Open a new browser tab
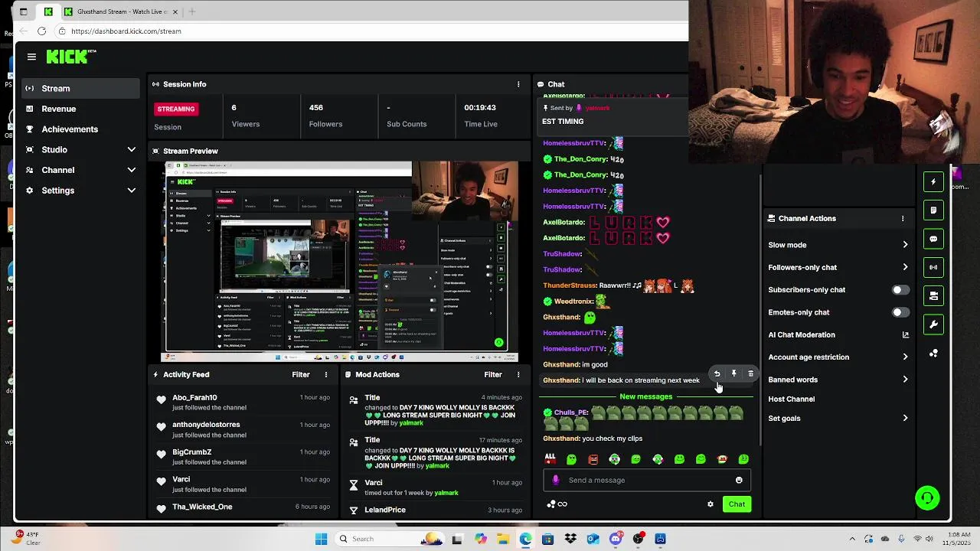 (x=192, y=11)
